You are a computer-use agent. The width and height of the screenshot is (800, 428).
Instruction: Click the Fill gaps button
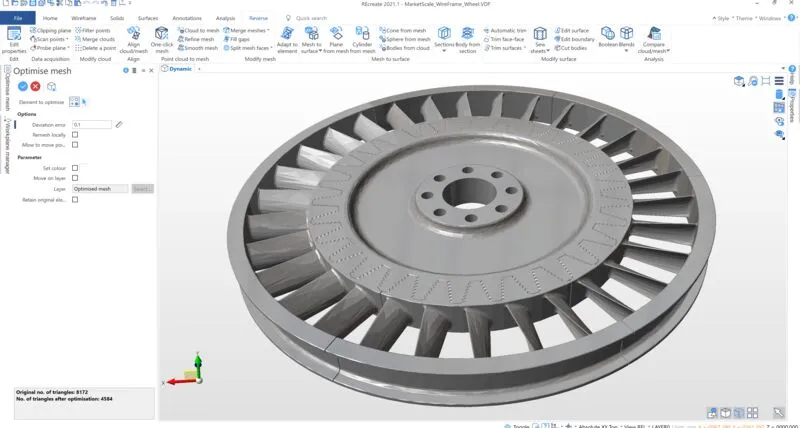(243, 39)
